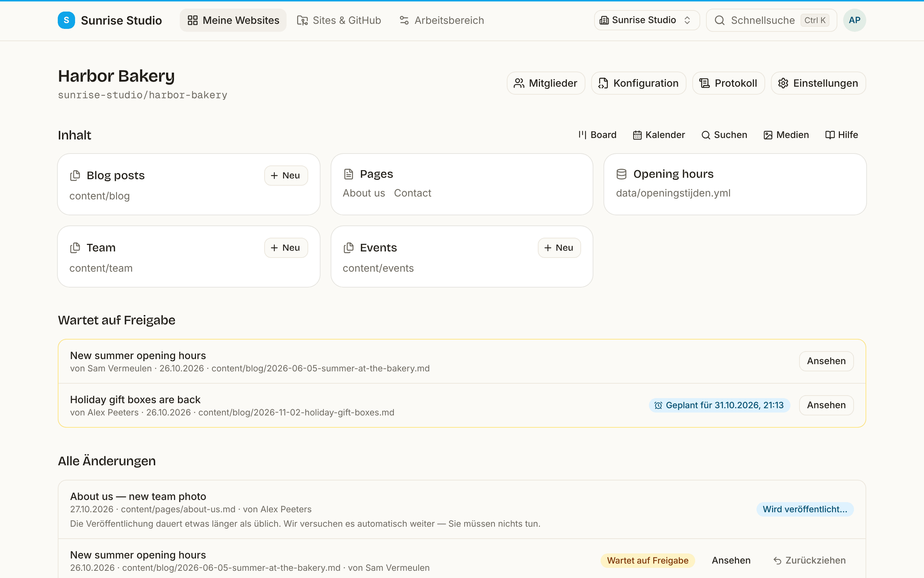Click the Geplant für 31.10.2026 badge

click(x=719, y=405)
